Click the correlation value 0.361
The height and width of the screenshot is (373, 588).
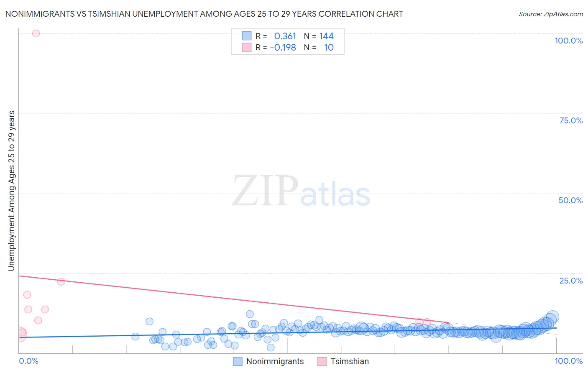[285, 36]
